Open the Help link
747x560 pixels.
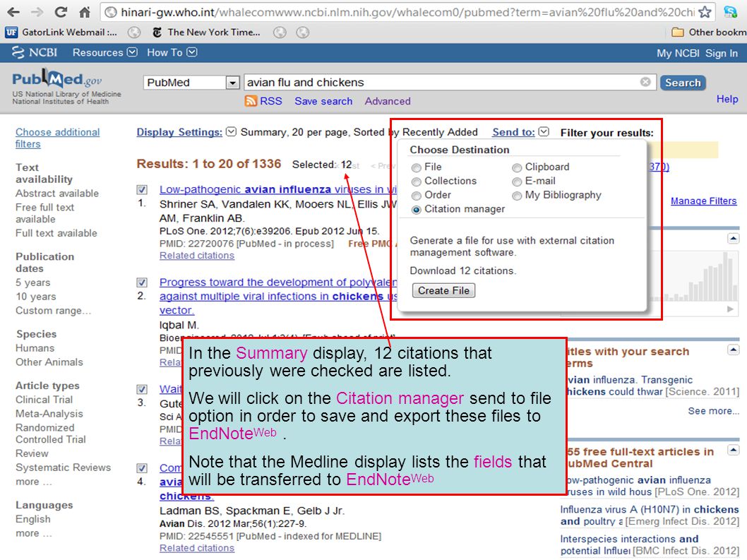click(x=727, y=99)
